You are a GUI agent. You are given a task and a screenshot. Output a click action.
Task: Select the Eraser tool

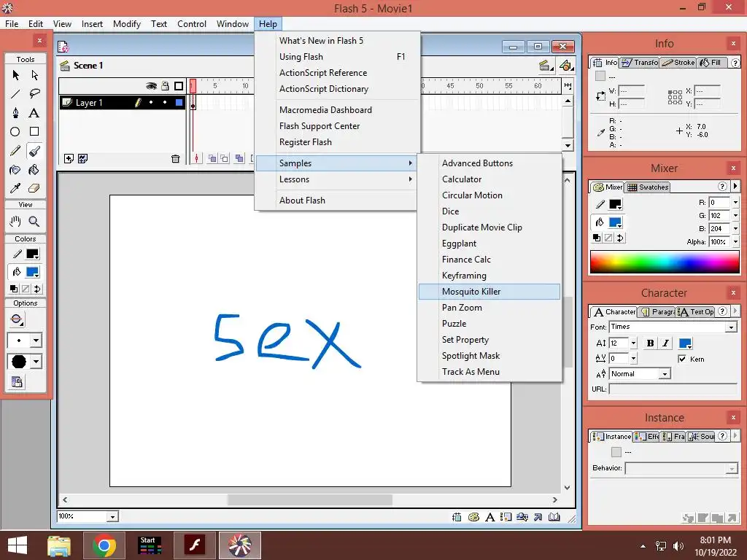(34, 189)
